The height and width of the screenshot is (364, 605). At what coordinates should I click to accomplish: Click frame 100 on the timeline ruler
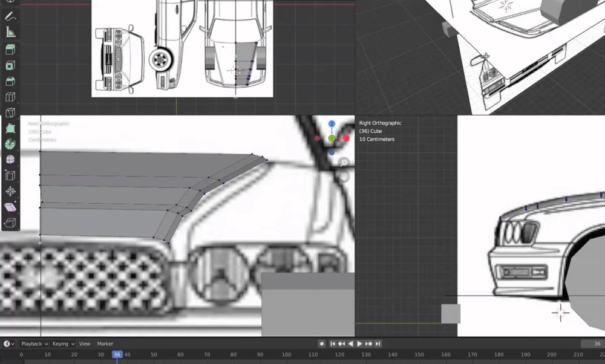pyautogui.click(x=286, y=354)
